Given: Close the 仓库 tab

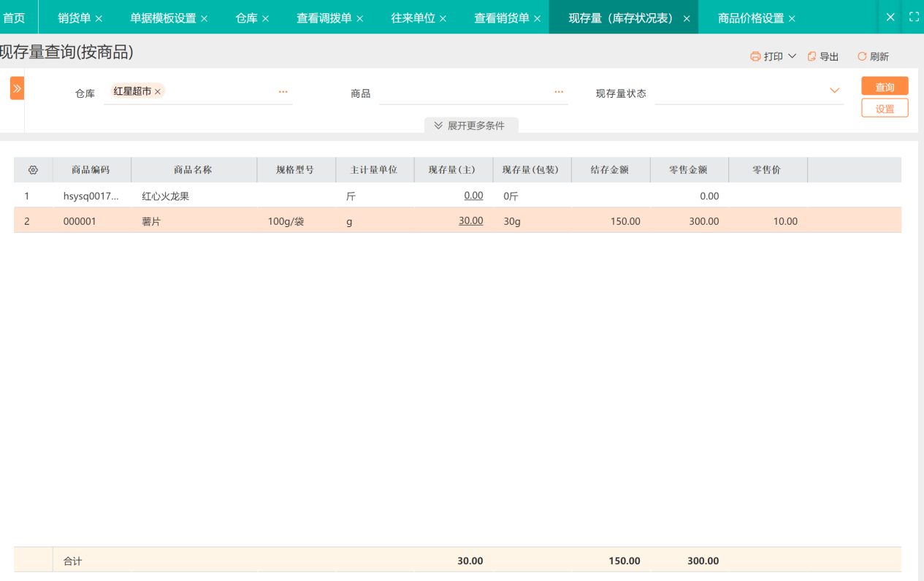Looking at the screenshot, I should click(265, 18).
